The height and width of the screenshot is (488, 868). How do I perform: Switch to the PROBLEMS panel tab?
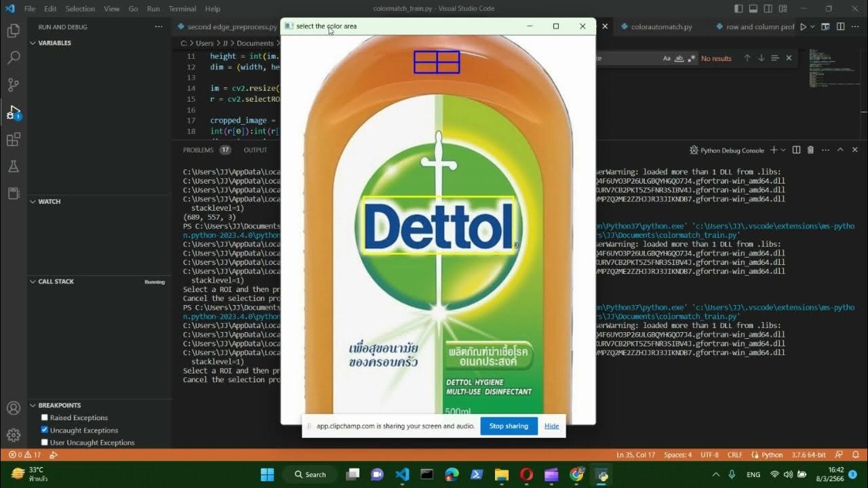click(x=198, y=150)
